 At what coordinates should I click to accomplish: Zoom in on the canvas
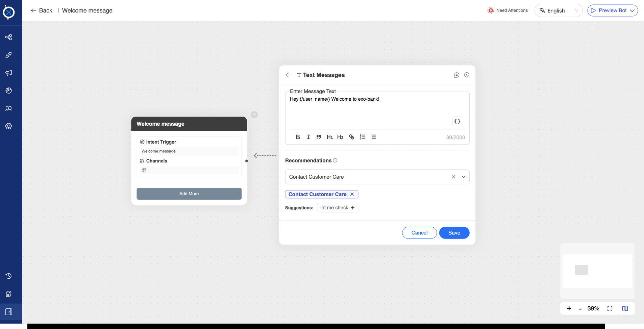tap(569, 308)
